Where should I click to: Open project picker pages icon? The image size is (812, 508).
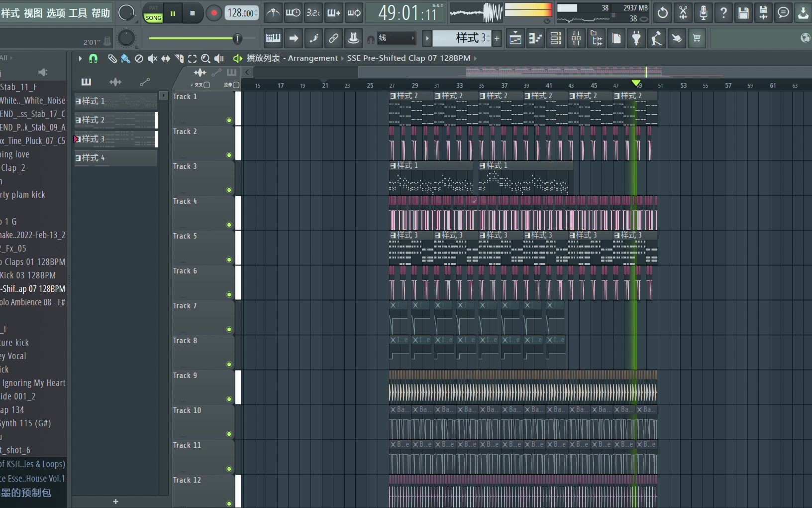click(x=616, y=38)
